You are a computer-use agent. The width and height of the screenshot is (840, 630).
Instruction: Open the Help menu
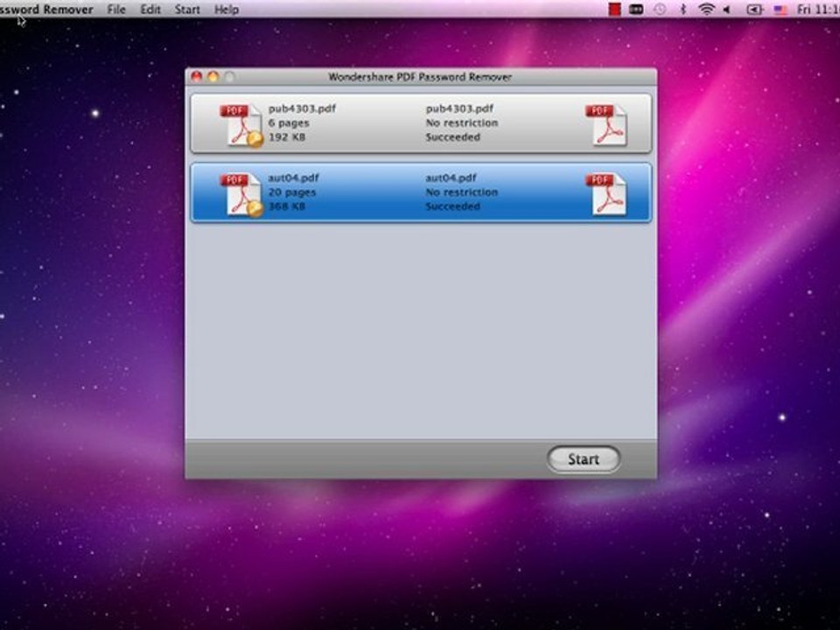coord(227,10)
